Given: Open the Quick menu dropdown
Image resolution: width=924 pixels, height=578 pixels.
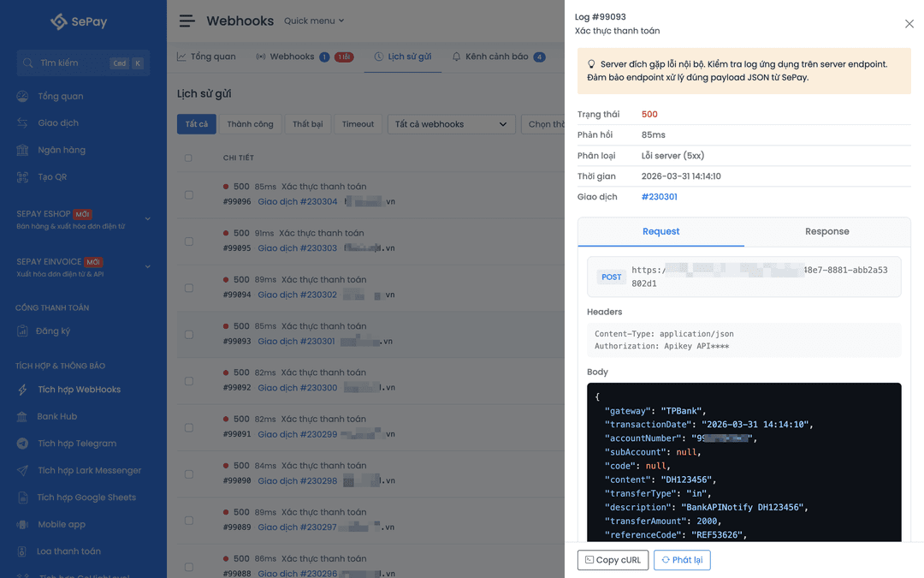Looking at the screenshot, I should tap(314, 21).
